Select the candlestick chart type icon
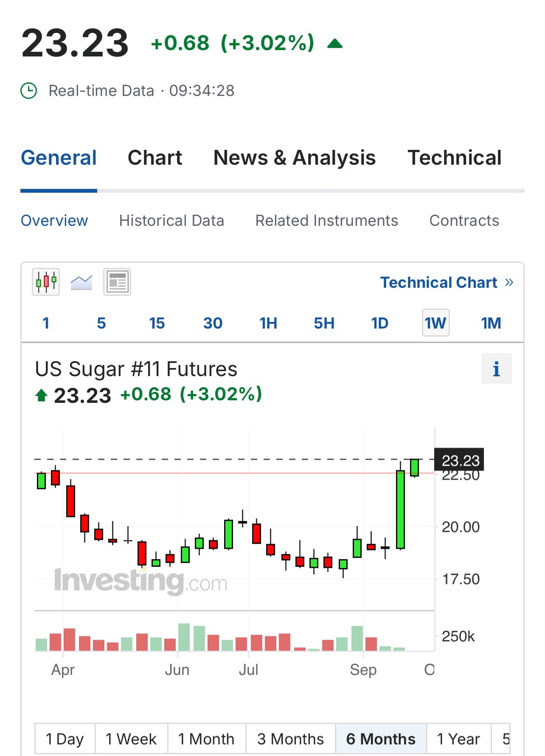The height and width of the screenshot is (756, 545). pos(46,282)
